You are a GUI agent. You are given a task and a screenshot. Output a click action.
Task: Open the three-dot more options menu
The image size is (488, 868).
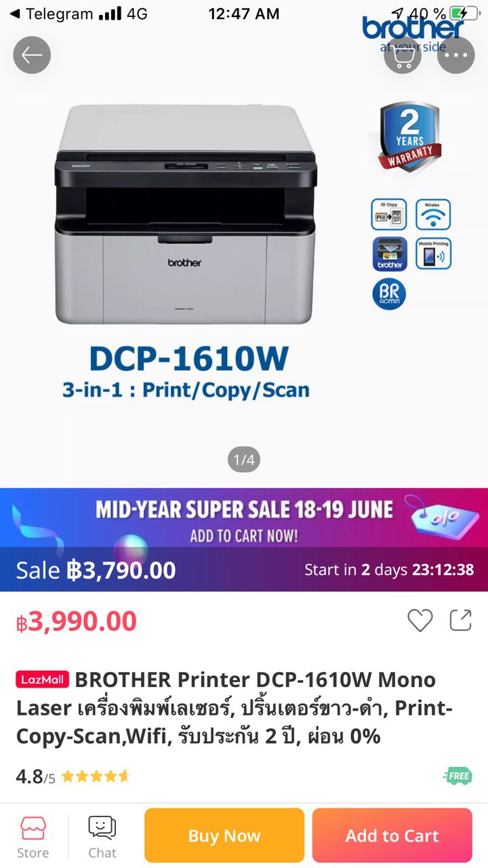click(456, 55)
